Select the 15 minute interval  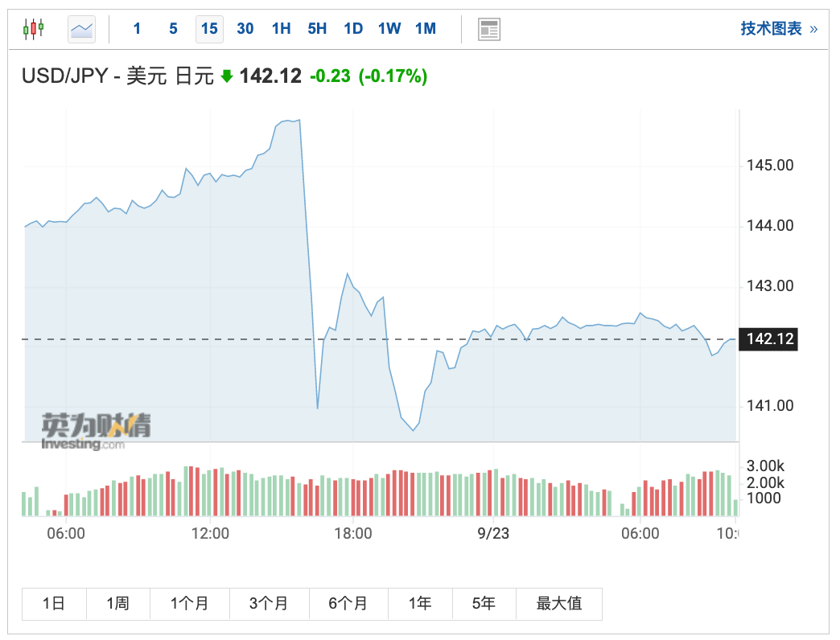209,29
